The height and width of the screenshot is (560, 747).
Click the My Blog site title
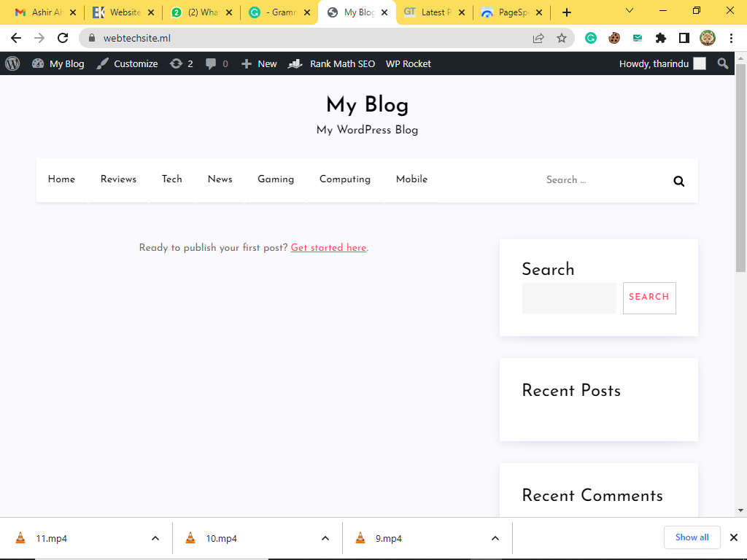pos(368,105)
